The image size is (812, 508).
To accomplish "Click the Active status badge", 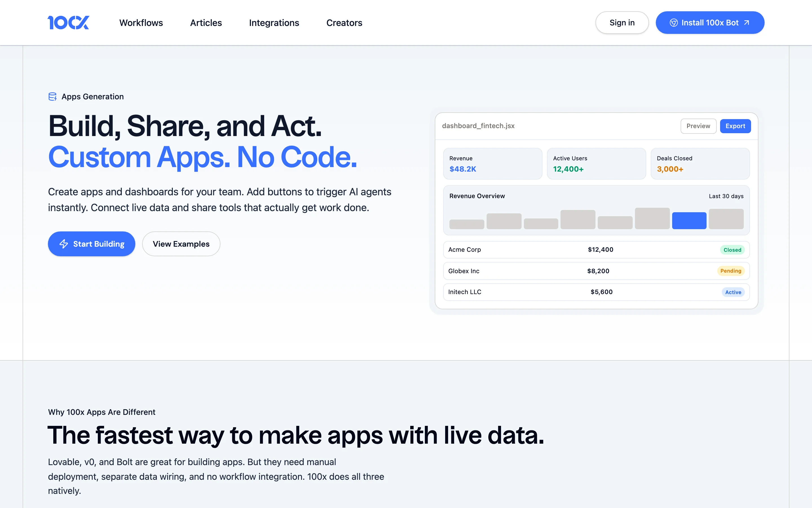I will click(733, 292).
